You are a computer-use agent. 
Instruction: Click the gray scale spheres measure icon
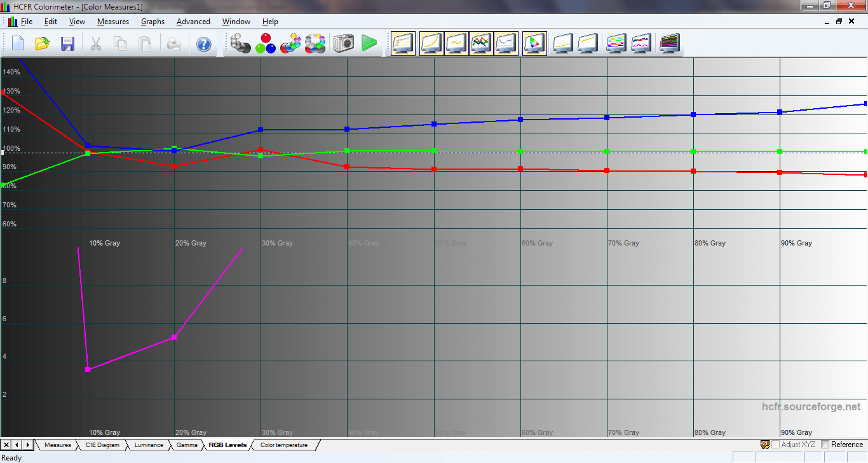(241, 44)
